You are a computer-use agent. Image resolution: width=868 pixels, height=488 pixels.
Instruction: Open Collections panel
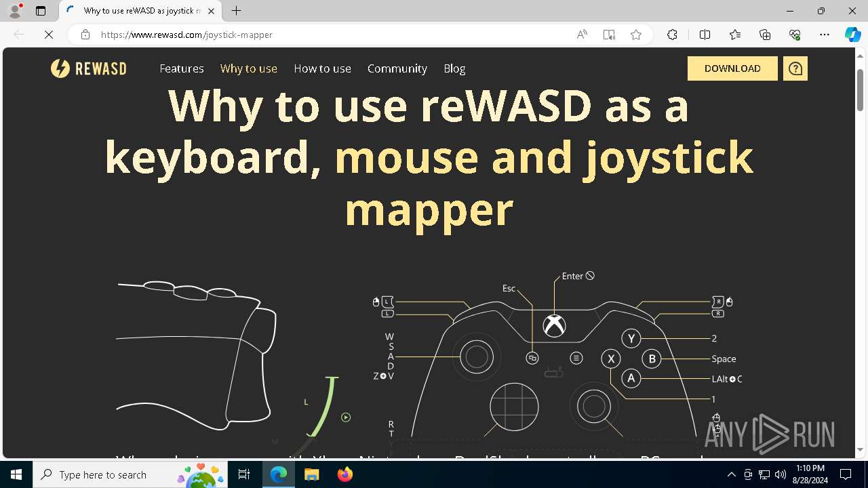[765, 35]
